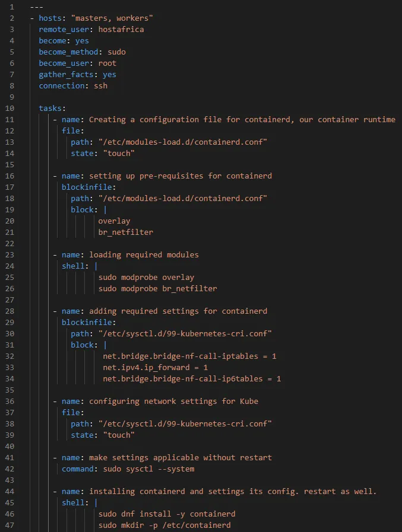Image resolution: width=402 pixels, height=532 pixels.
Task: Click the br_netfilter text on line 21
Action: [126, 232]
